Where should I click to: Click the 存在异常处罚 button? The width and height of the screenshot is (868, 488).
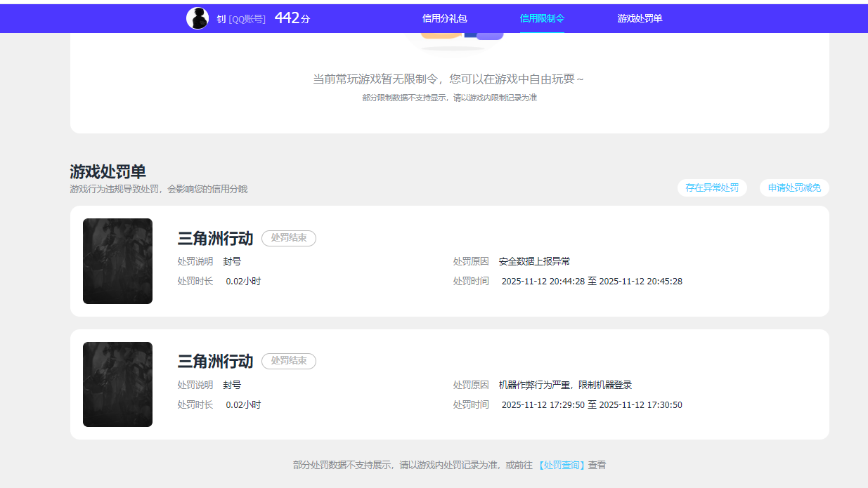coord(712,187)
